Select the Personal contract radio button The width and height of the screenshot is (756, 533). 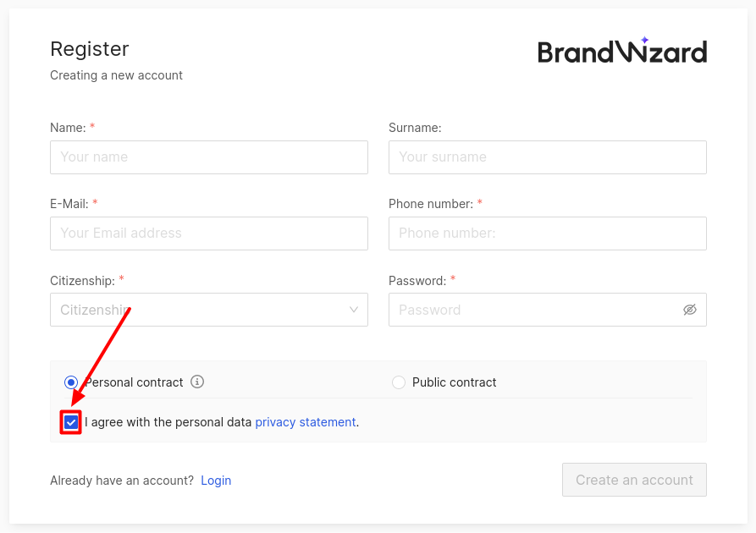(71, 382)
